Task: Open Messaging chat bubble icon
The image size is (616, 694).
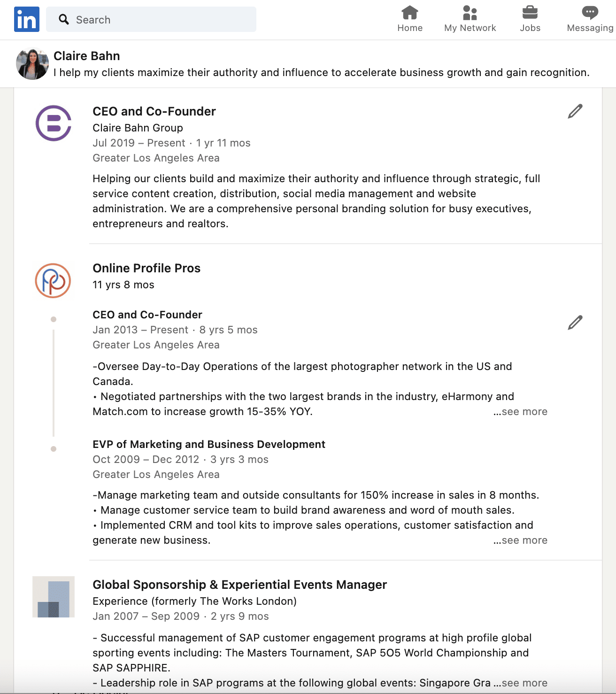Action: pyautogui.click(x=590, y=13)
